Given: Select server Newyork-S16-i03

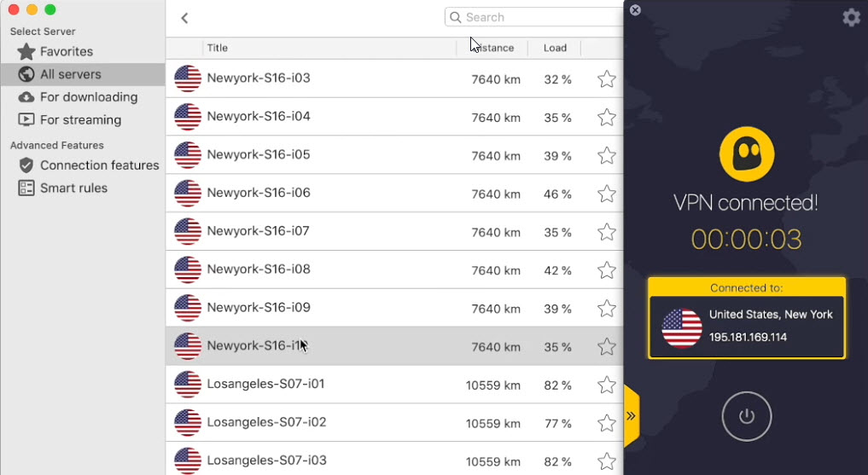Looking at the screenshot, I should coord(394,78).
